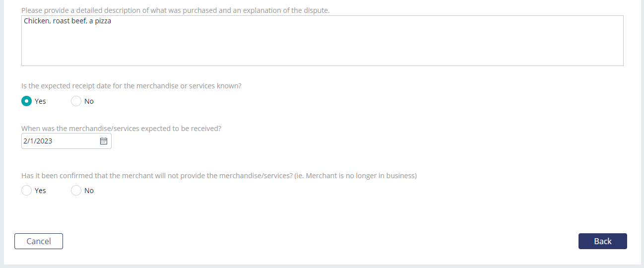
Task: Select No for expected receipt date known
Action: coord(76,101)
